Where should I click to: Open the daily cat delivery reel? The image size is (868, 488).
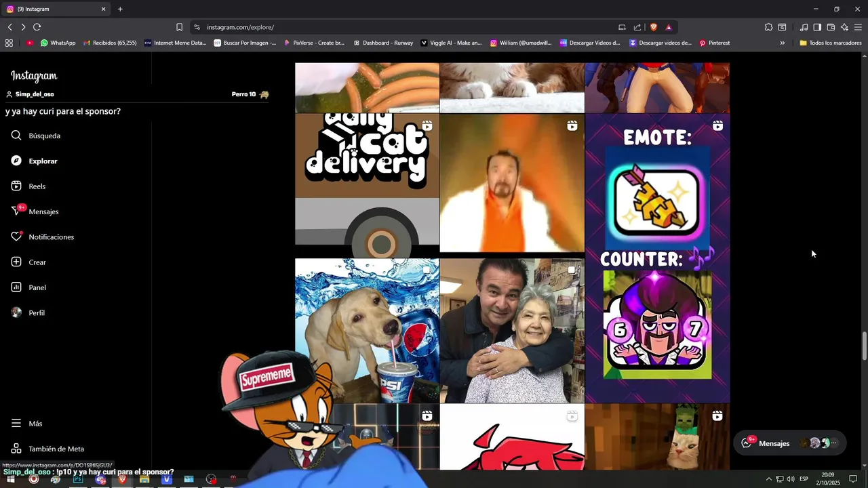coord(367,185)
